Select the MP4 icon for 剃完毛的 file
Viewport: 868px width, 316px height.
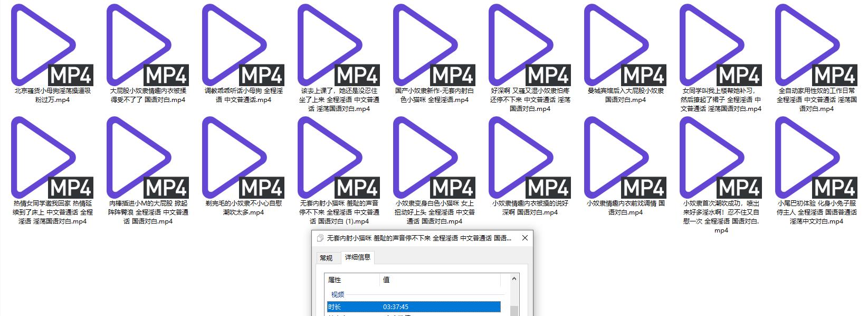[x=243, y=157]
